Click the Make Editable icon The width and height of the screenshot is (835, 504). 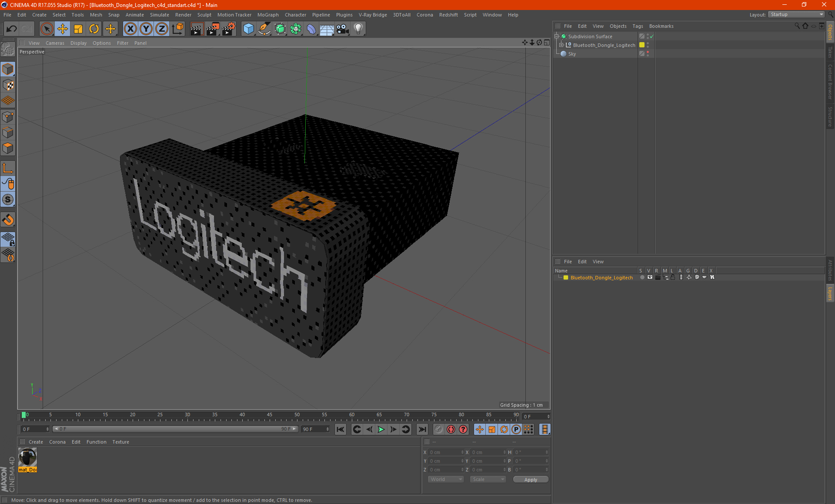coord(8,49)
